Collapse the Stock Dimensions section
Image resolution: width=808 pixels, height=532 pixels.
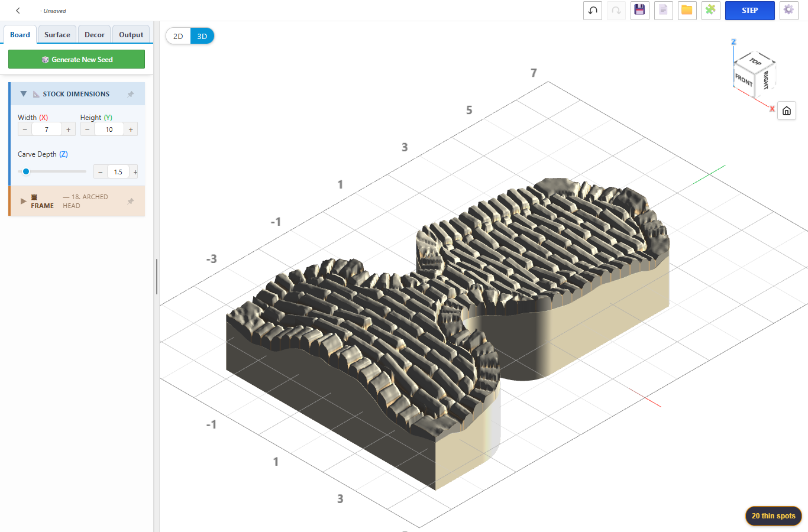[x=24, y=94]
